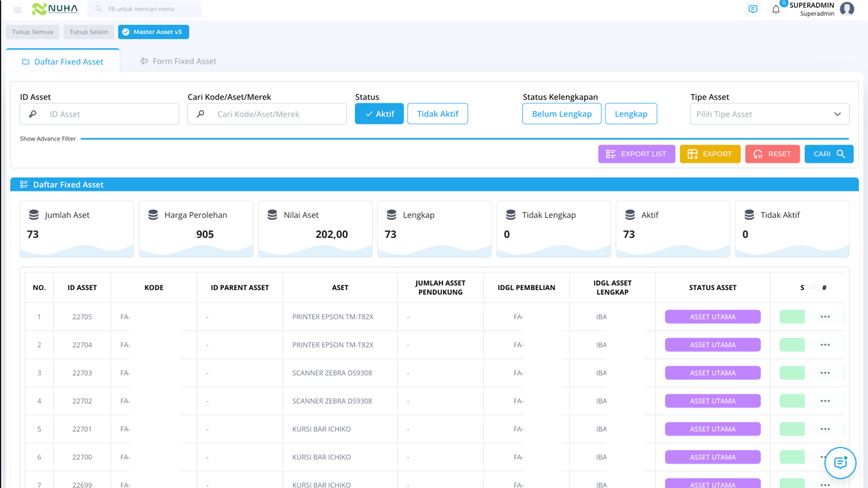Click the Harga Perolehan card icon
Viewport: 868px width, 488px height.
pos(153,215)
